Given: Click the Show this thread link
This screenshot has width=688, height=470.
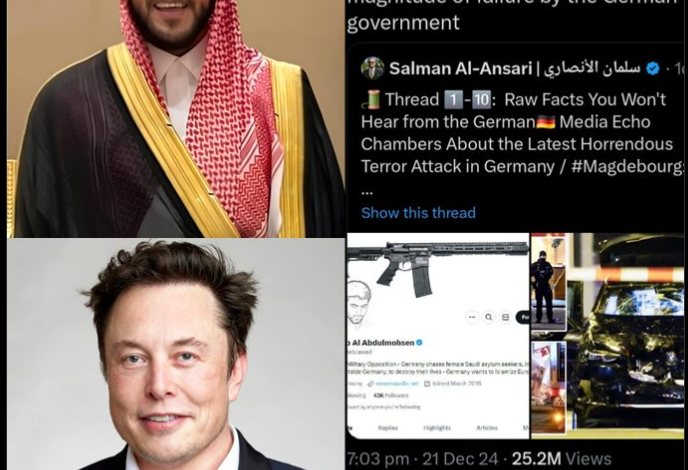Looking at the screenshot, I should 418,213.
